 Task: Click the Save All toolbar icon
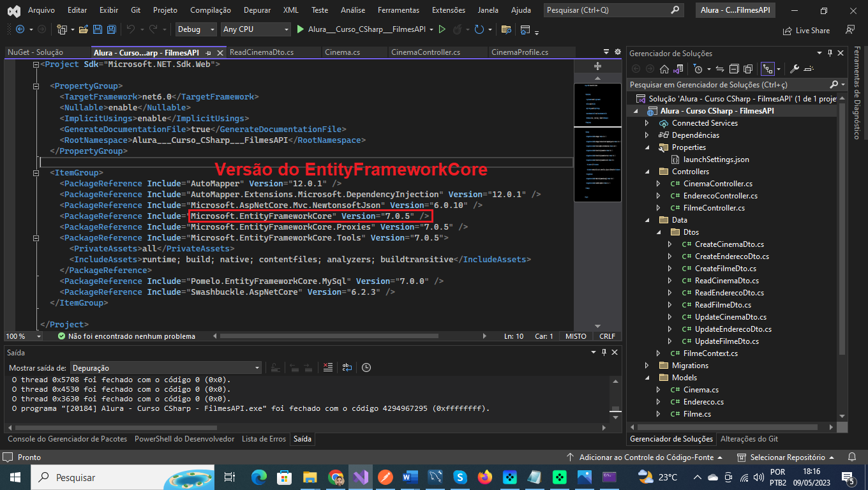[x=112, y=29]
